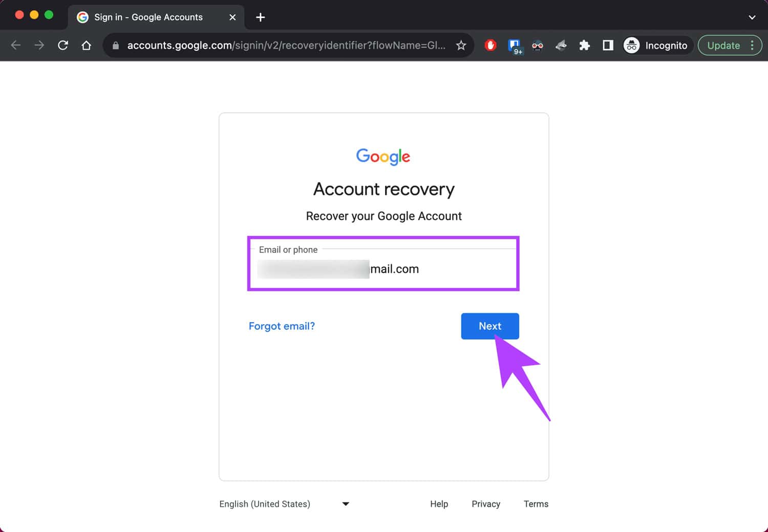Go to the home page icon
The height and width of the screenshot is (532, 768).
pyautogui.click(x=86, y=46)
